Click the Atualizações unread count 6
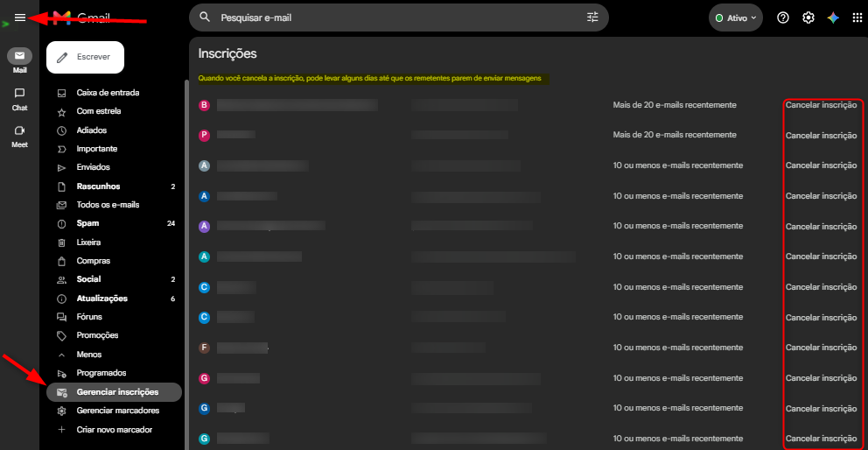Viewport: 868px width, 450px height. [172, 299]
